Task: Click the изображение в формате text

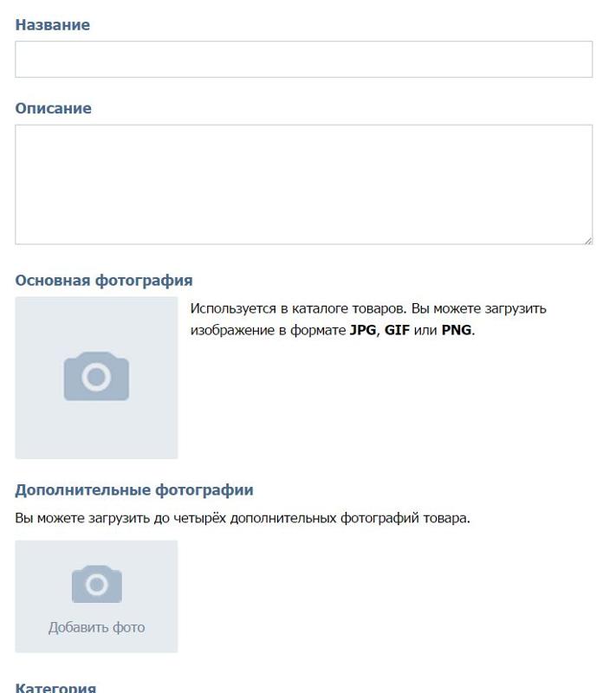Action: point(269,330)
